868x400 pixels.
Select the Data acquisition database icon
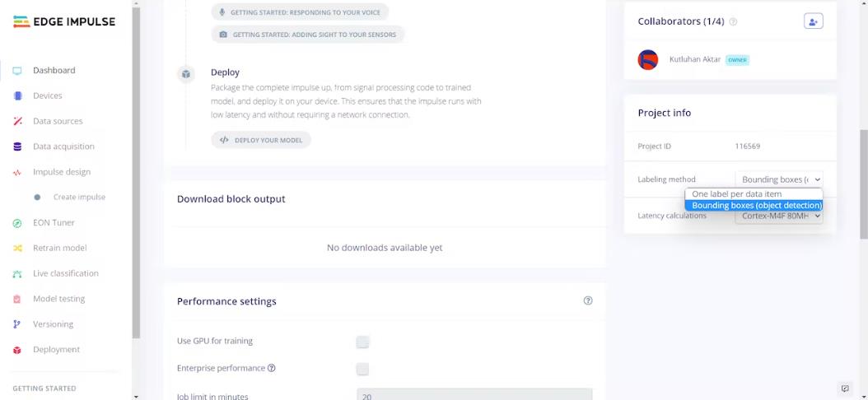pos(17,147)
